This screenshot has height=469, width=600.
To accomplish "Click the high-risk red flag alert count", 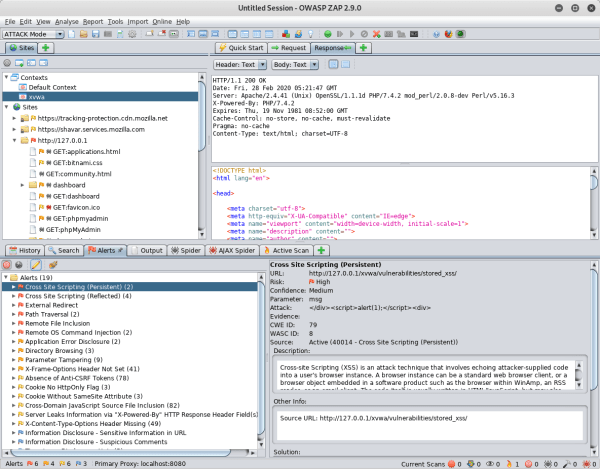I will click(x=33, y=464).
